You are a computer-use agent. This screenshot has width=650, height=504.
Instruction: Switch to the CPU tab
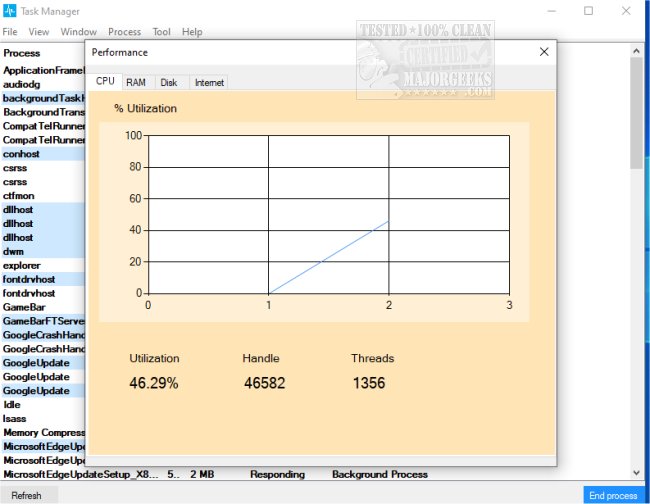coord(105,81)
